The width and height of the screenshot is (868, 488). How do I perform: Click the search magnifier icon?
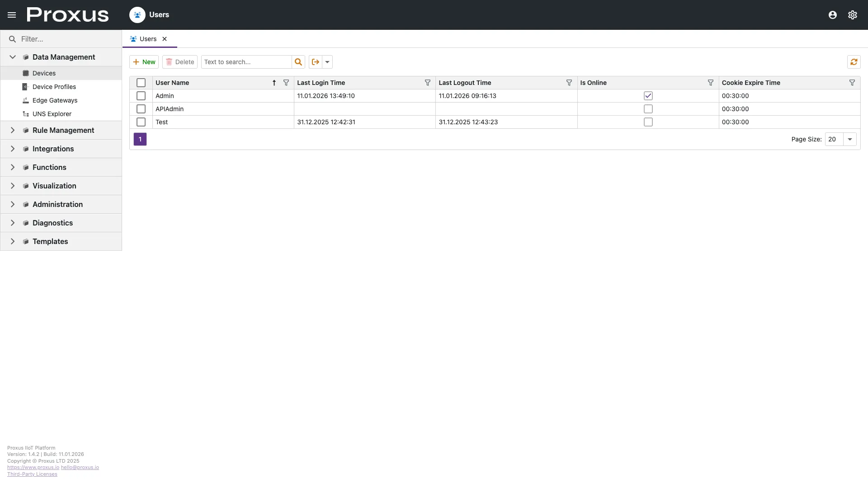click(298, 62)
